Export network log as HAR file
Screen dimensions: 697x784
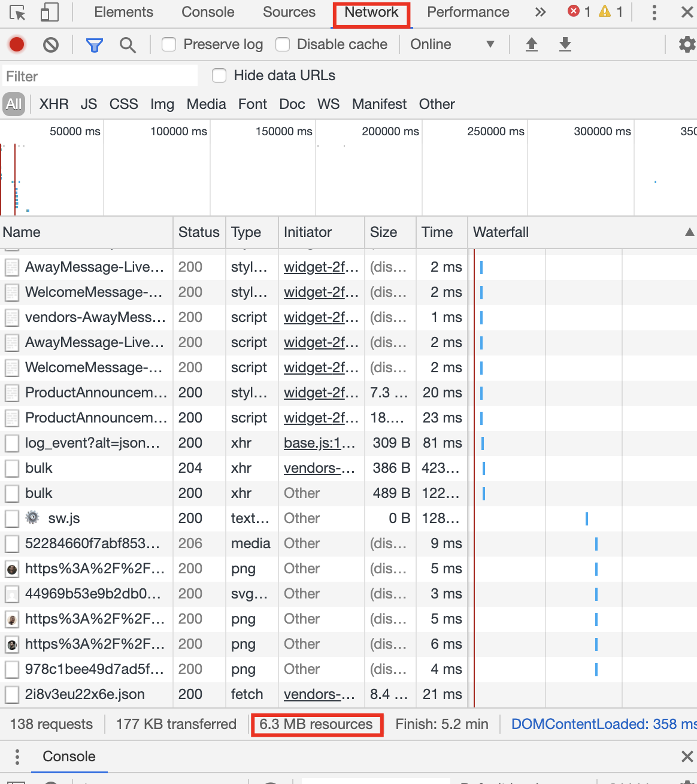pyautogui.click(x=565, y=44)
